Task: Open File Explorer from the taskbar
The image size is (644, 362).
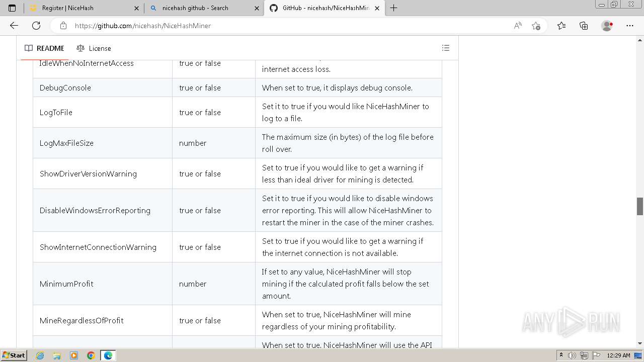Action: coord(57,355)
